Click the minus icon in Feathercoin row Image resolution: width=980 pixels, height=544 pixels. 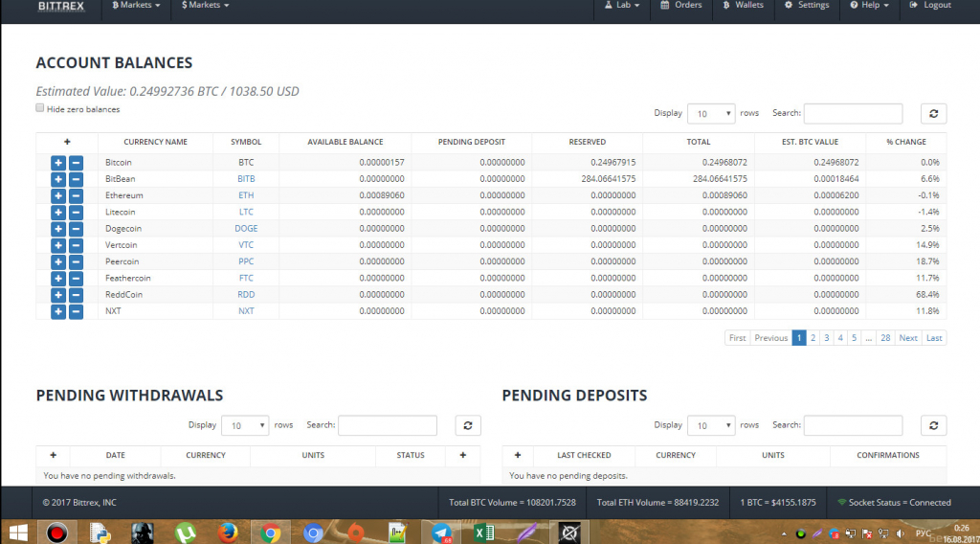point(76,279)
